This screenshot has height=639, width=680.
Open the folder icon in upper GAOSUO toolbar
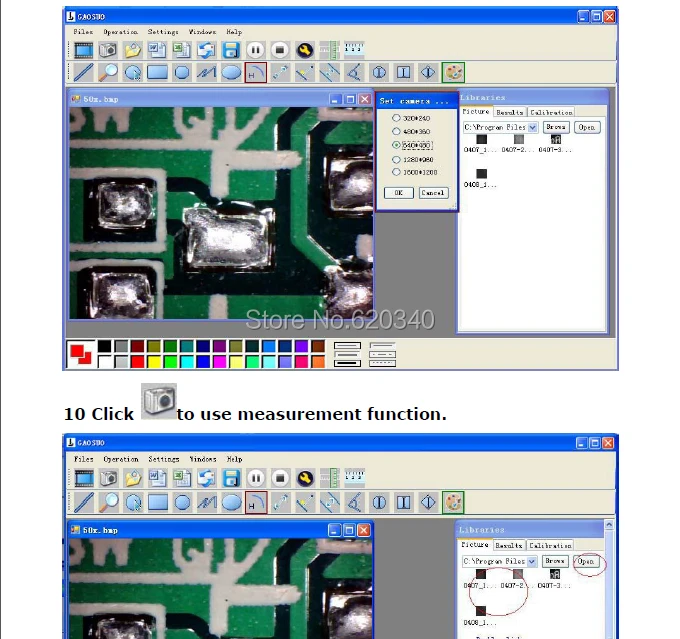point(132,50)
